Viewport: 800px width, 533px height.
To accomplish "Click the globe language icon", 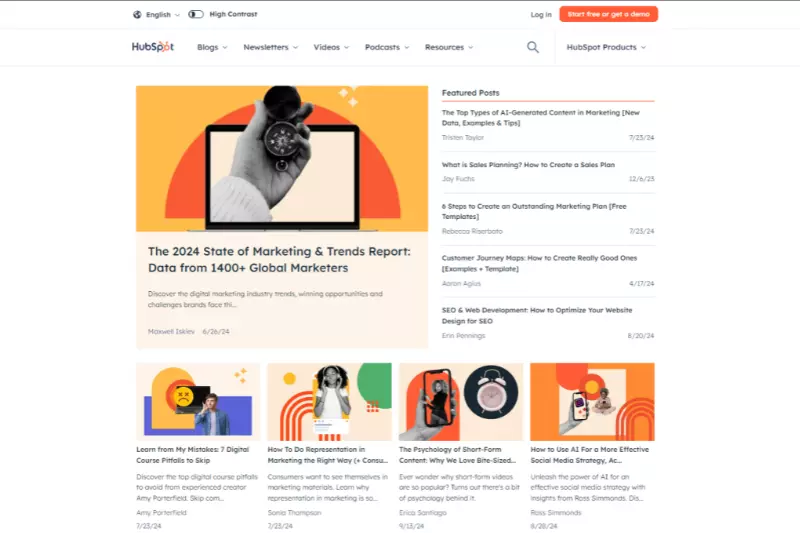I will coord(137,14).
